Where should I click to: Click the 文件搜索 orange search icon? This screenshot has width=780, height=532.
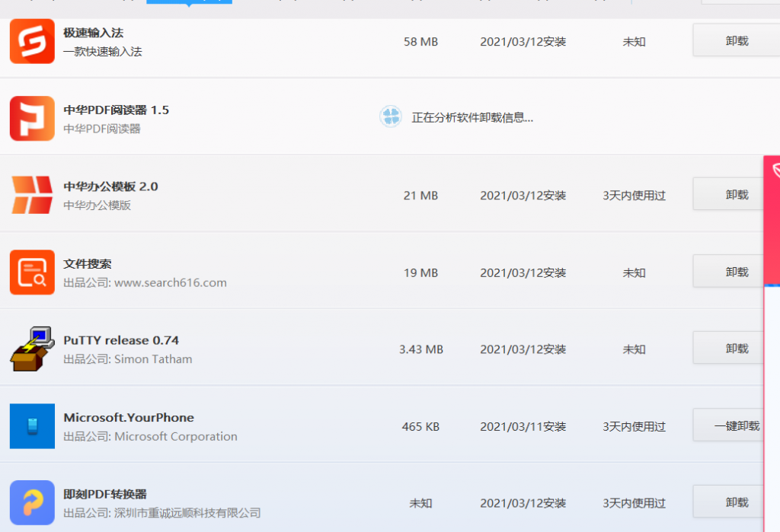click(32, 272)
